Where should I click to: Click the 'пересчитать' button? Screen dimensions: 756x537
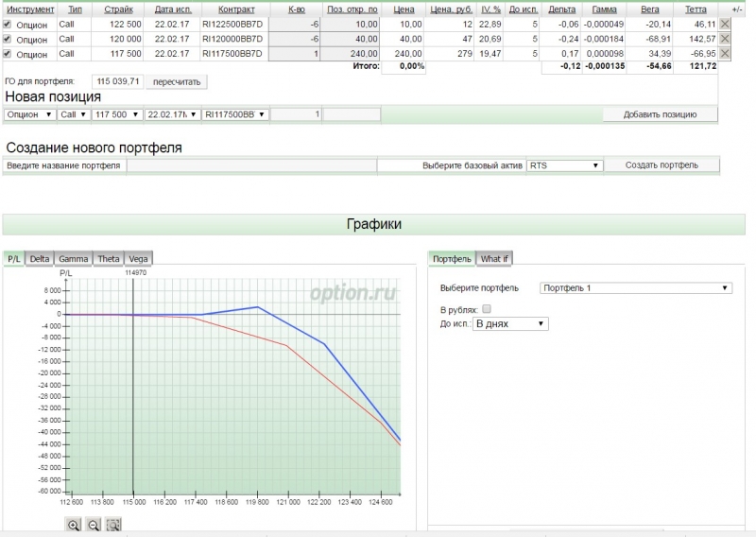tap(177, 82)
